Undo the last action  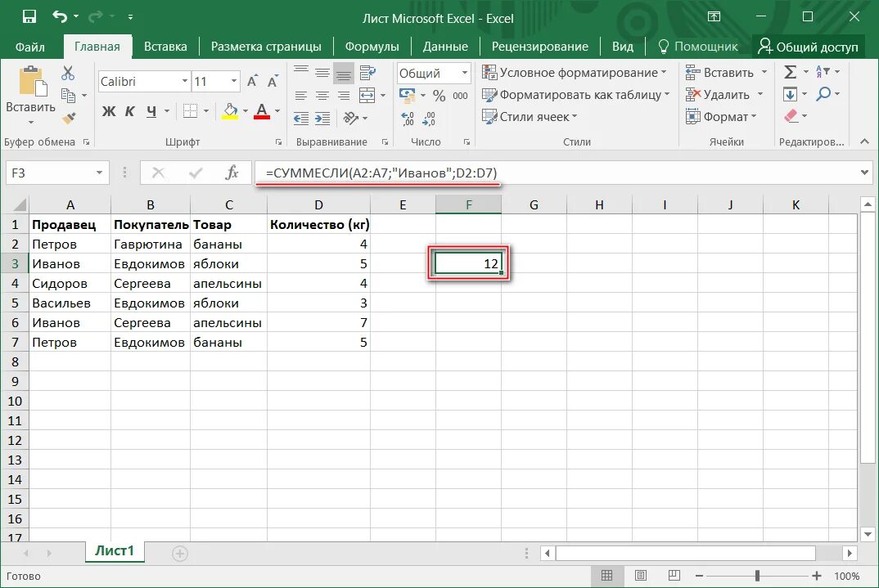[60, 17]
